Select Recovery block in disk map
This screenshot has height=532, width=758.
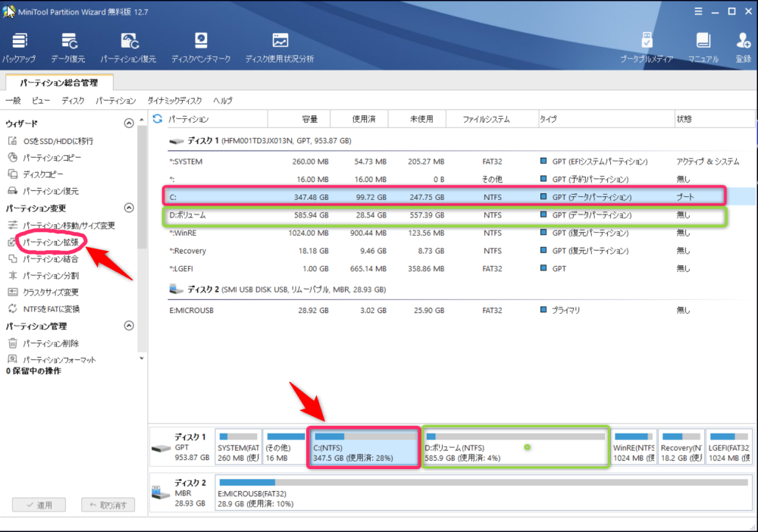click(681, 447)
